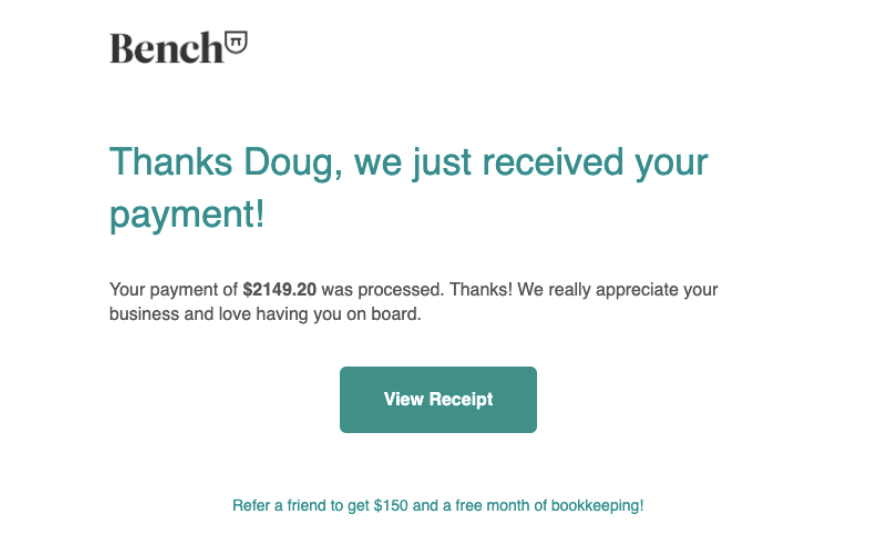This screenshot has width=880, height=559.
Task: Click the words 'we just' in heading
Action: click(412, 163)
